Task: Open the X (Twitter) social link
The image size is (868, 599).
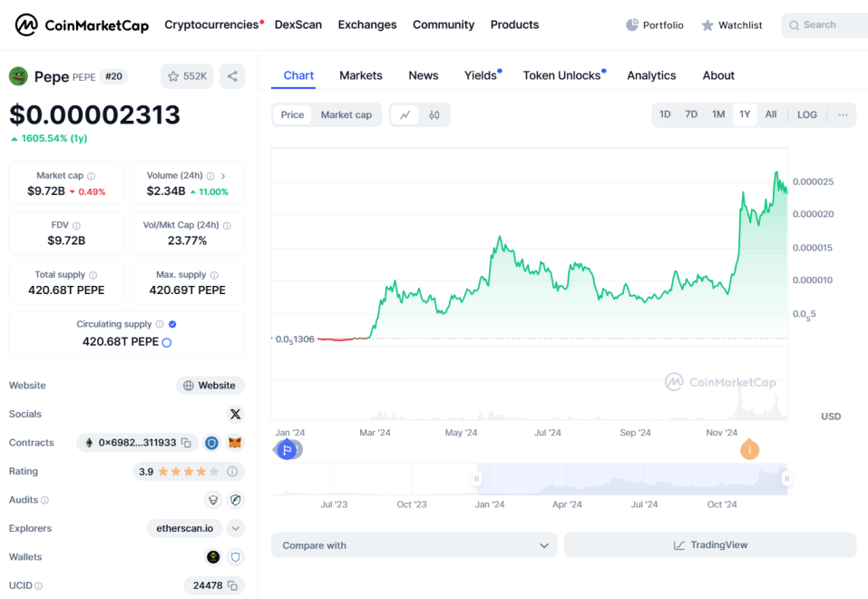Action: pyautogui.click(x=236, y=414)
